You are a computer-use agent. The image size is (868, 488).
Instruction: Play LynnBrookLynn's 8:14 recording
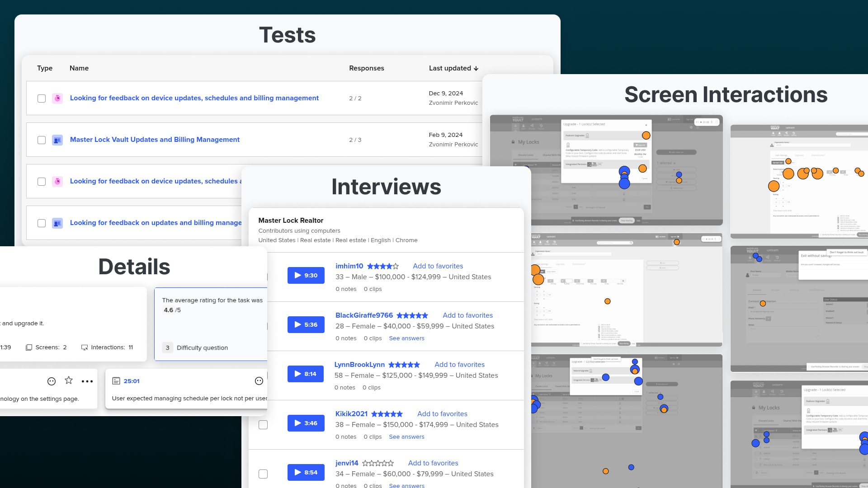pyautogui.click(x=306, y=374)
